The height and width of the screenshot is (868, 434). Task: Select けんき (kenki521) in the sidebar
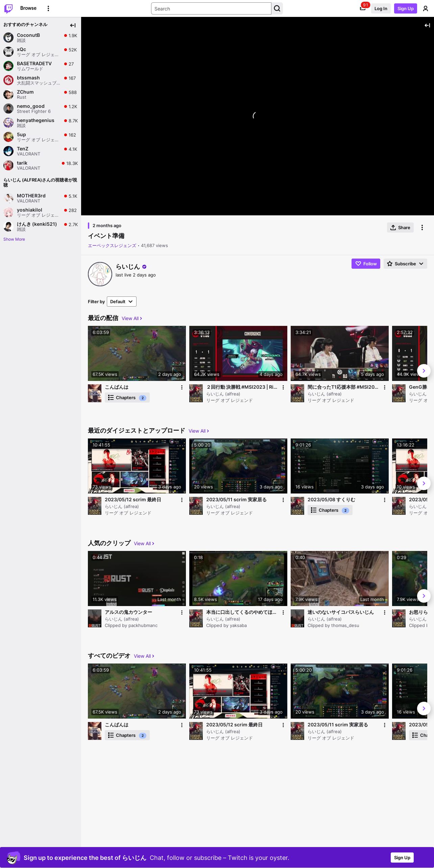pos(41,226)
